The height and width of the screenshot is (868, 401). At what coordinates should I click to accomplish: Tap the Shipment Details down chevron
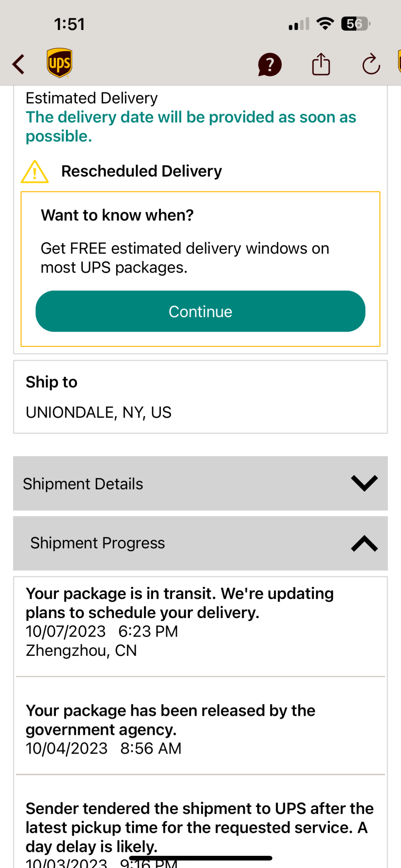[364, 483]
